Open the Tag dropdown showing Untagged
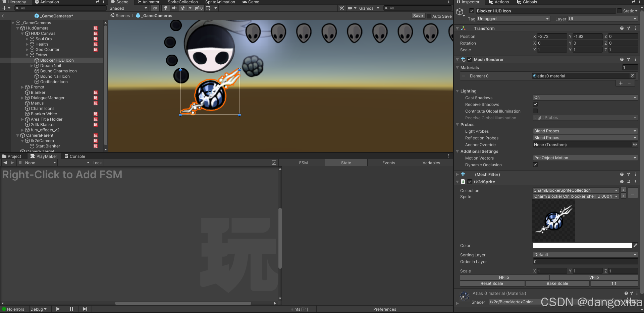 pyautogui.click(x=513, y=19)
